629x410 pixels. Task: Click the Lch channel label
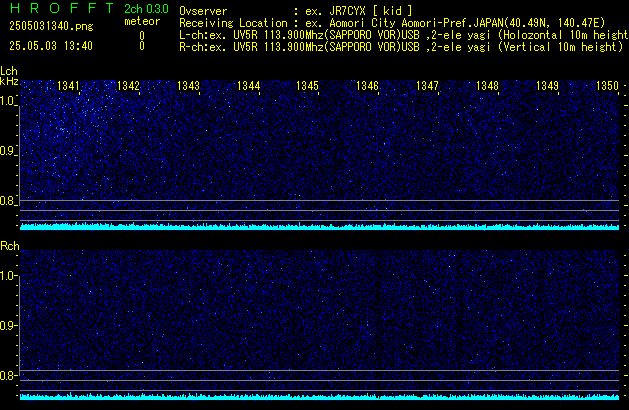pyautogui.click(x=9, y=71)
